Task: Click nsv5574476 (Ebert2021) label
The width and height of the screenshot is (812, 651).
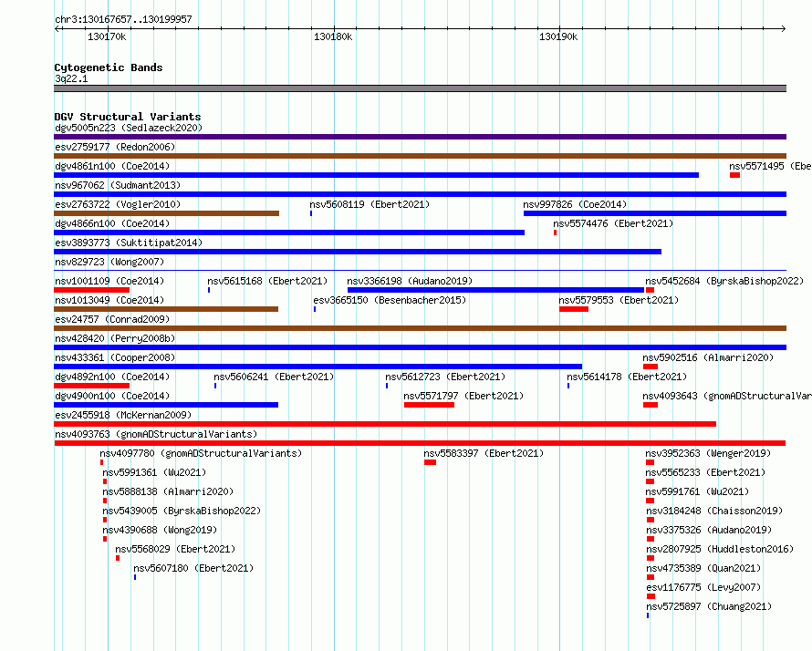Action: [x=613, y=223]
